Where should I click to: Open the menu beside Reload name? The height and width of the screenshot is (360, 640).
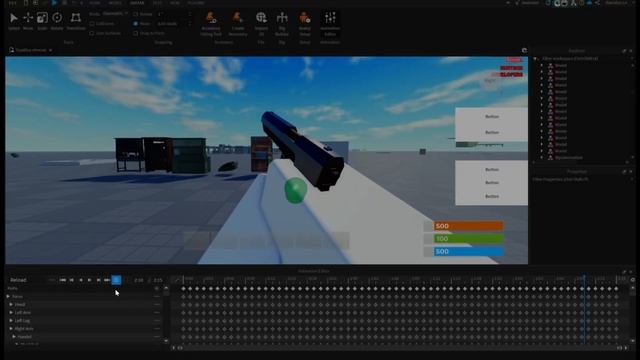click(x=51, y=280)
